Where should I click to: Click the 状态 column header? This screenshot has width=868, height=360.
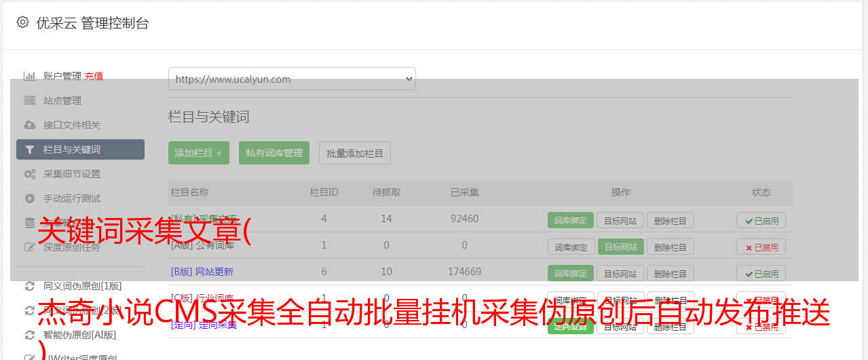tap(761, 192)
